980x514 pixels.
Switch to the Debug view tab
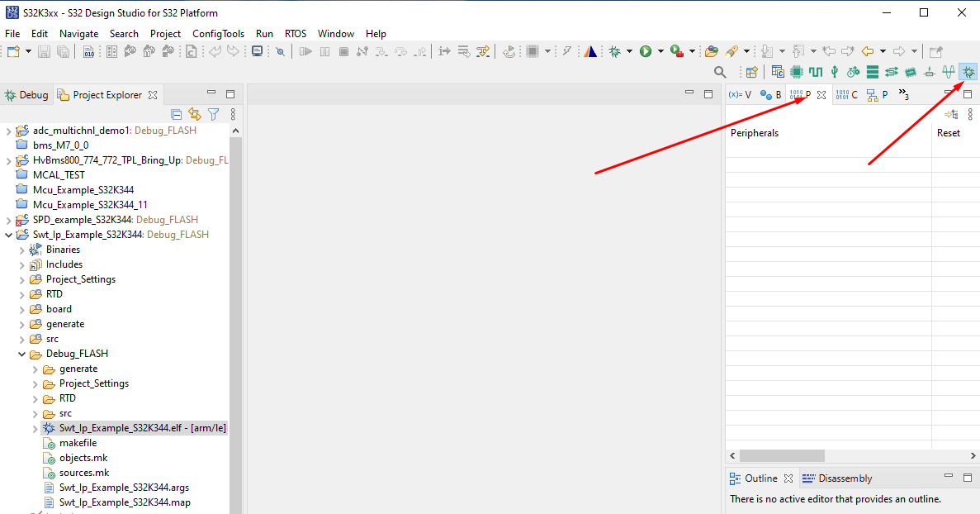[x=26, y=95]
